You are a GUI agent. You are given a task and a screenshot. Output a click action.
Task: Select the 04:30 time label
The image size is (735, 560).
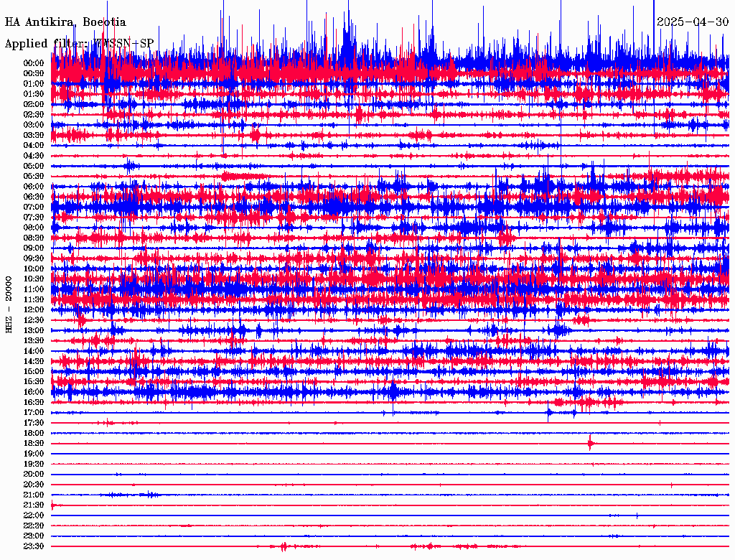(34, 157)
